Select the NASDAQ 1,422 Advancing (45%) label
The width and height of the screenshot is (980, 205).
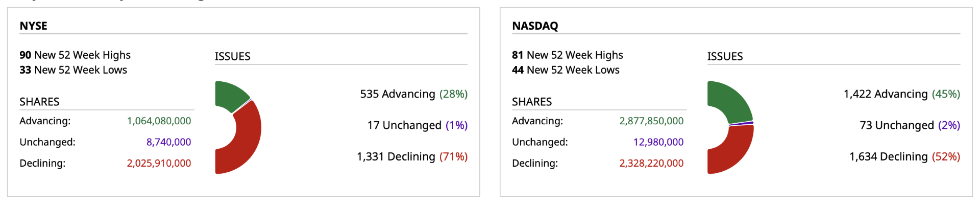click(x=901, y=94)
